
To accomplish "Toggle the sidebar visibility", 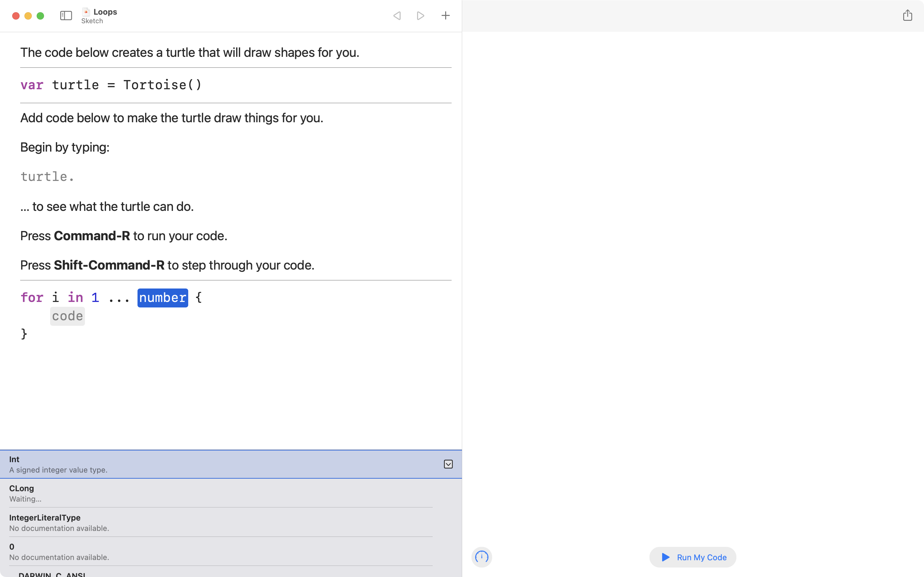I will (65, 16).
